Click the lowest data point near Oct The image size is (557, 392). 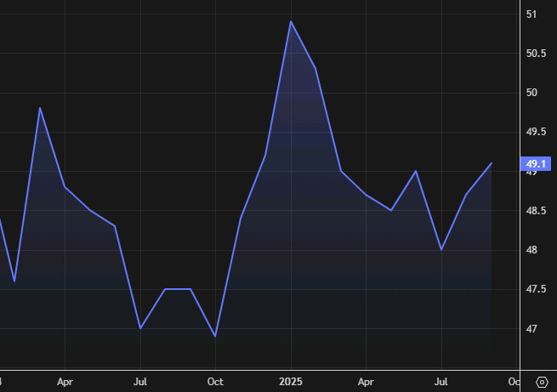coord(215,336)
